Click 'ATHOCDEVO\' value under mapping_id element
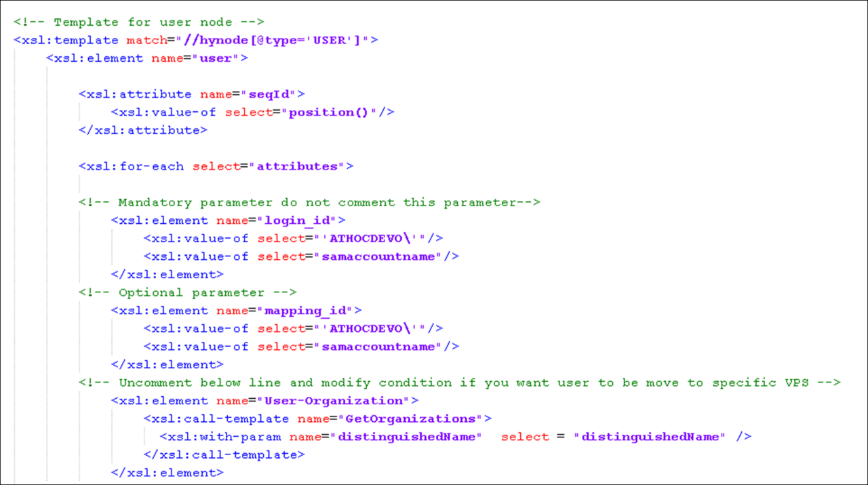This screenshot has width=868, height=485. click(x=370, y=328)
